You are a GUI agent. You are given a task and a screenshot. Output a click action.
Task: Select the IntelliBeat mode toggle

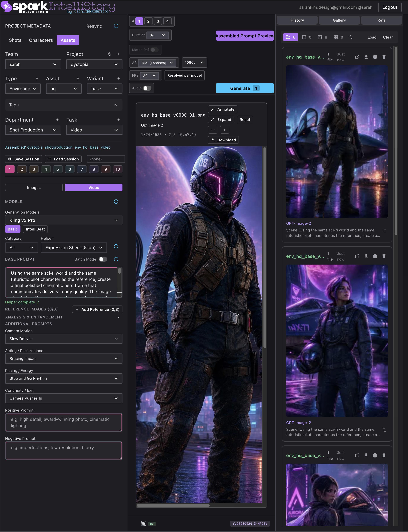35,229
